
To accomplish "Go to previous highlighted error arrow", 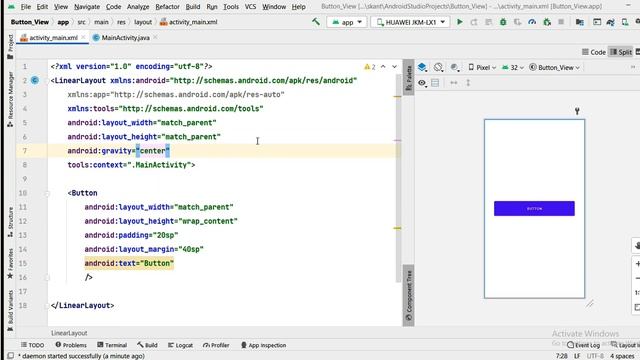I will [383, 67].
